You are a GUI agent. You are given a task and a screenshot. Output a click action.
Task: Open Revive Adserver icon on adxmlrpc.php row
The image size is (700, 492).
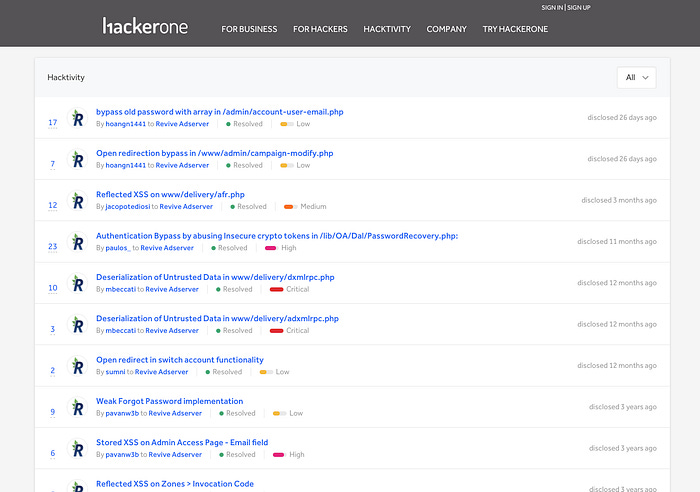coord(77,325)
